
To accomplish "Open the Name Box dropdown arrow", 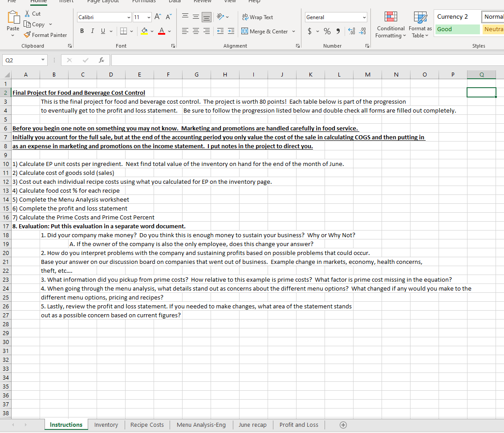I will [43, 60].
